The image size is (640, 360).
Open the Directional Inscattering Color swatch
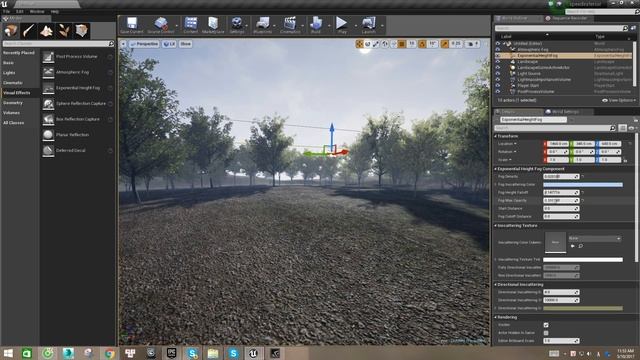pyautogui.click(x=583, y=308)
